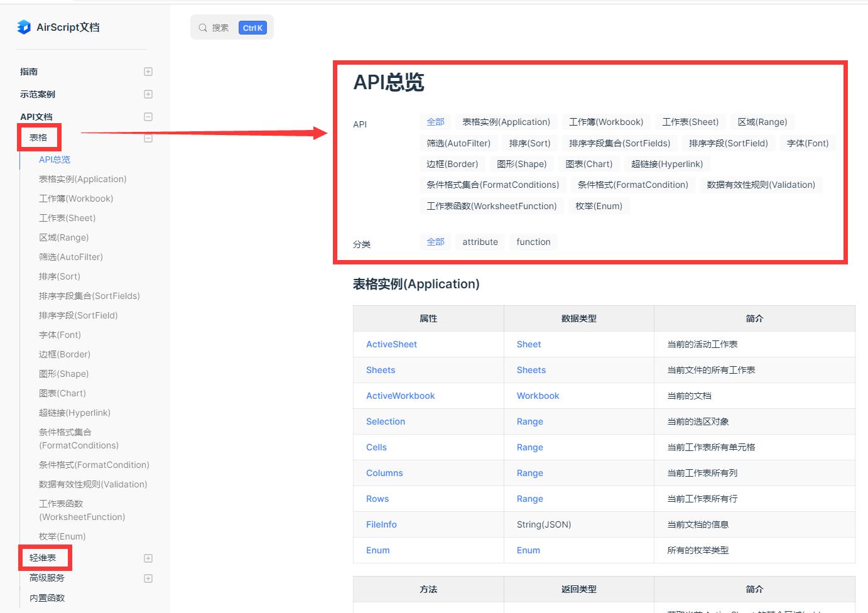Image resolution: width=868 pixels, height=613 pixels.
Task: Expand the 轻维表 section
Action: point(148,558)
